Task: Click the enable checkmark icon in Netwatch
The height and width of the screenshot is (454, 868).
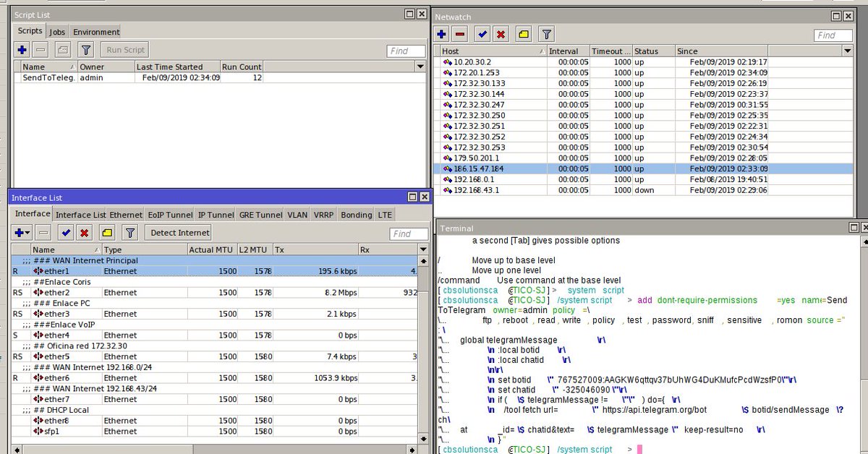Action: coord(482,34)
